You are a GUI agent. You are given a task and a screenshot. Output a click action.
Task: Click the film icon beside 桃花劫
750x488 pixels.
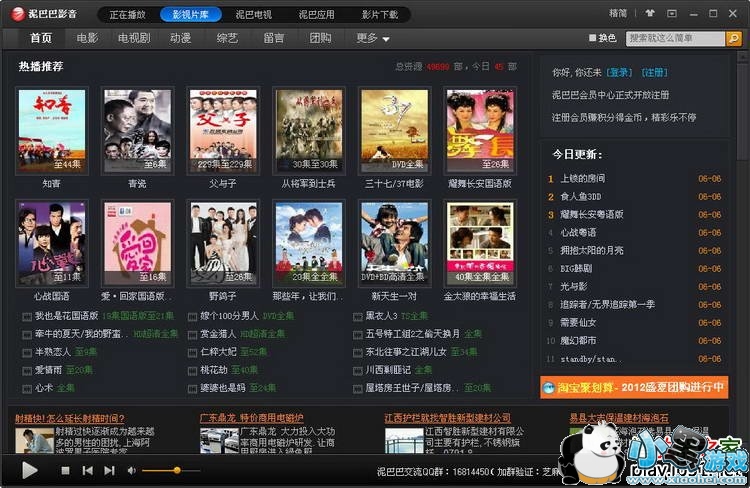click(192, 371)
